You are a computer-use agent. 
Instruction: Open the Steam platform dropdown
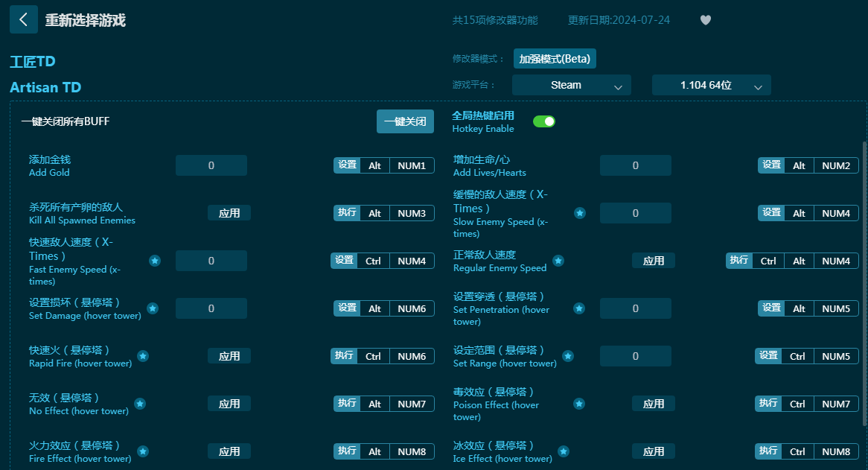point(571,85)
